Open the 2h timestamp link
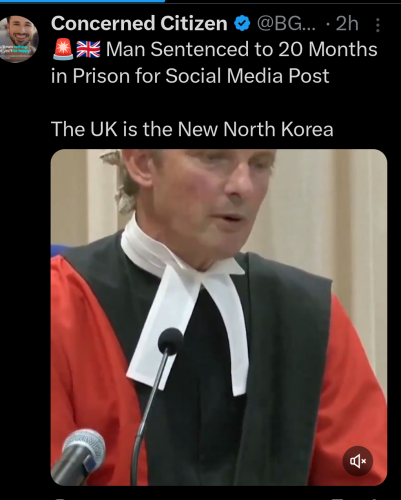Image resolution: width=401 pixels, height=500 pixels. click(347, 24)
